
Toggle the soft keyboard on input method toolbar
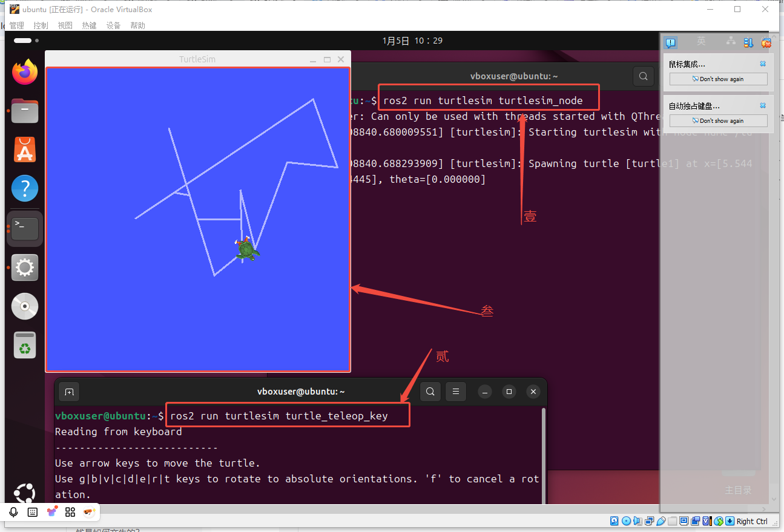(33, 512)
